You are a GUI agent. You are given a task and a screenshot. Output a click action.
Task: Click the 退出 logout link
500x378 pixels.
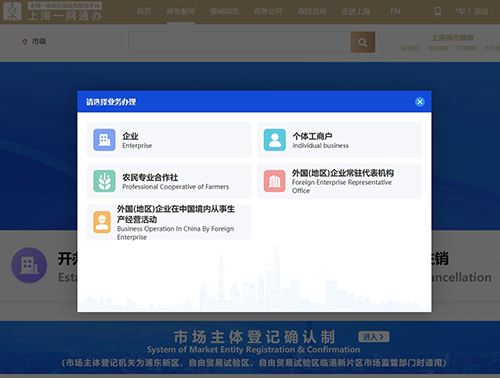click(x=481, y=12)
